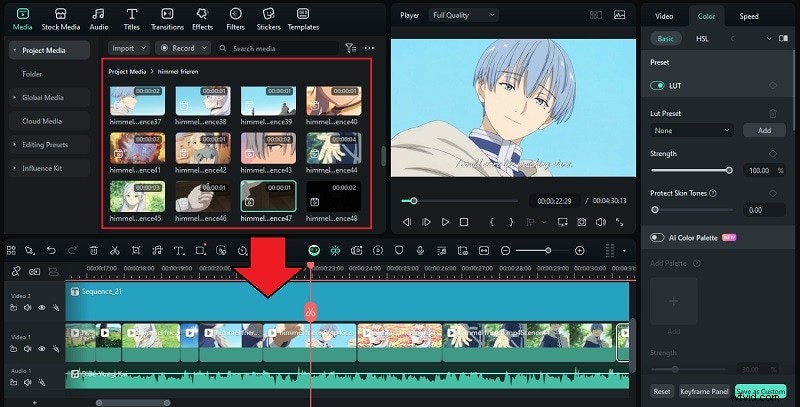Click the player volume icon
This screenshot has height=407, width=800.
[x=601, y=222]
